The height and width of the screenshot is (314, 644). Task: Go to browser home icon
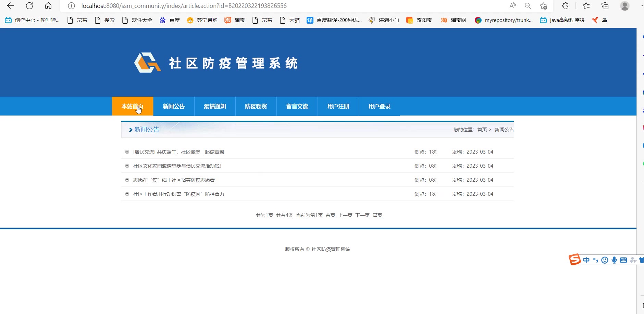click(48, 6)
